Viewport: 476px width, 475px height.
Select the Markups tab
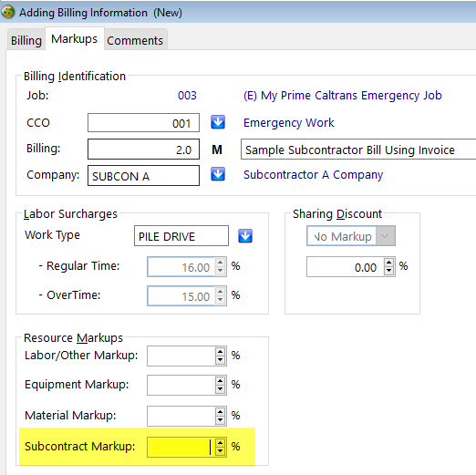click(75, 38)
